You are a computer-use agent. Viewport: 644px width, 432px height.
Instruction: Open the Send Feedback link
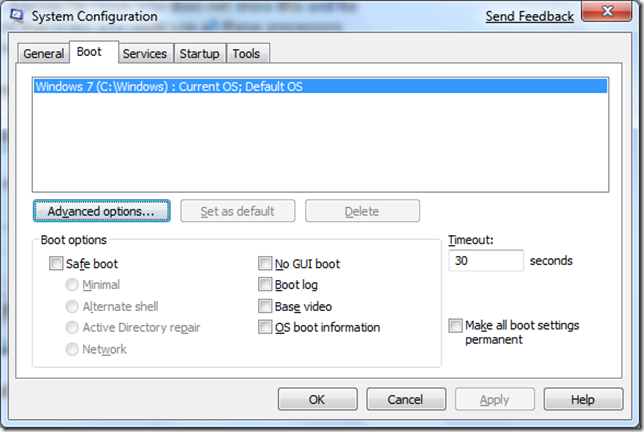[x=529, y=16]
